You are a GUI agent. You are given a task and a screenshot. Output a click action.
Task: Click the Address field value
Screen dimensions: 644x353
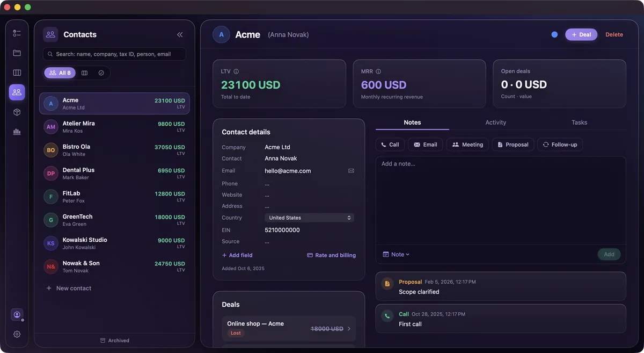coord(267,206)
